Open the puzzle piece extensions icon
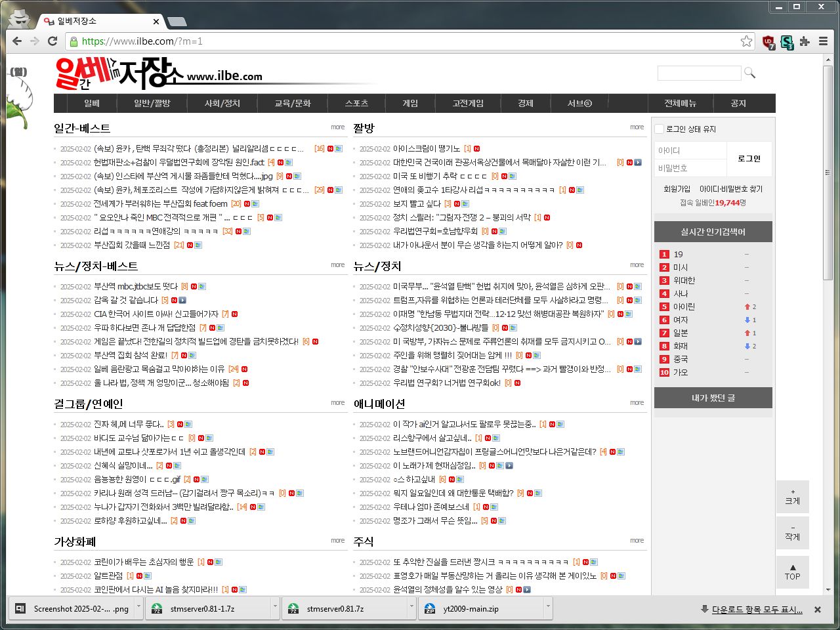 pyautogui.click(x=805, y=41)
